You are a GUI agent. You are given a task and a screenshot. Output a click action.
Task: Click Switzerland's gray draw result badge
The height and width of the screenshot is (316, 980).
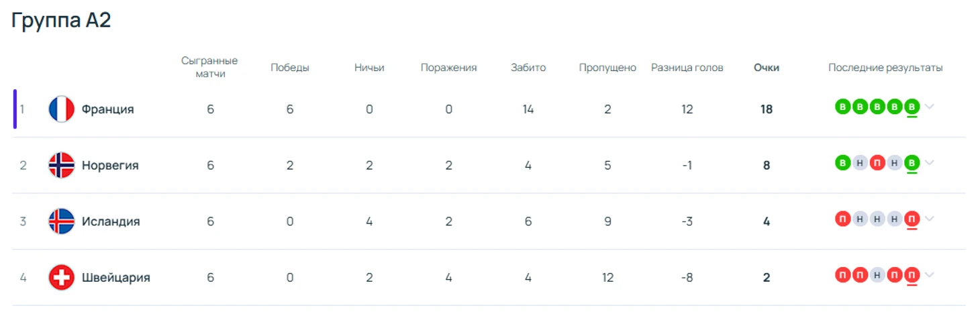click(877, 275)
